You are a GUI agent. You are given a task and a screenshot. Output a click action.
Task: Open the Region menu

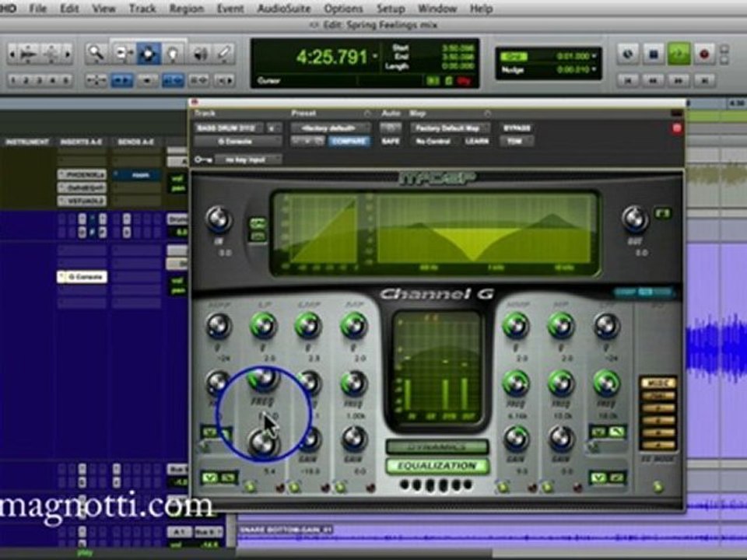(x=186, y=9)
